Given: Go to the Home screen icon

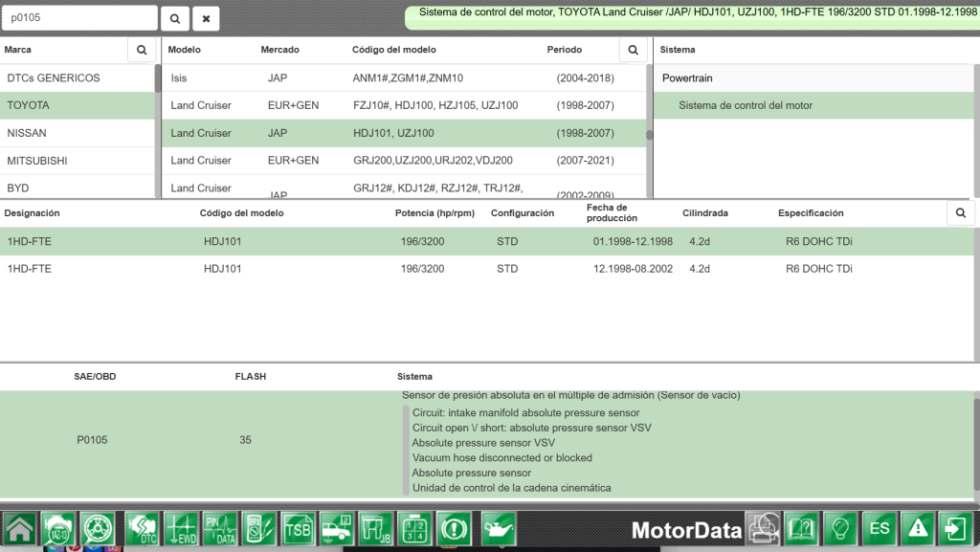Looking at the screenshot, I should (x=19, y=529).
